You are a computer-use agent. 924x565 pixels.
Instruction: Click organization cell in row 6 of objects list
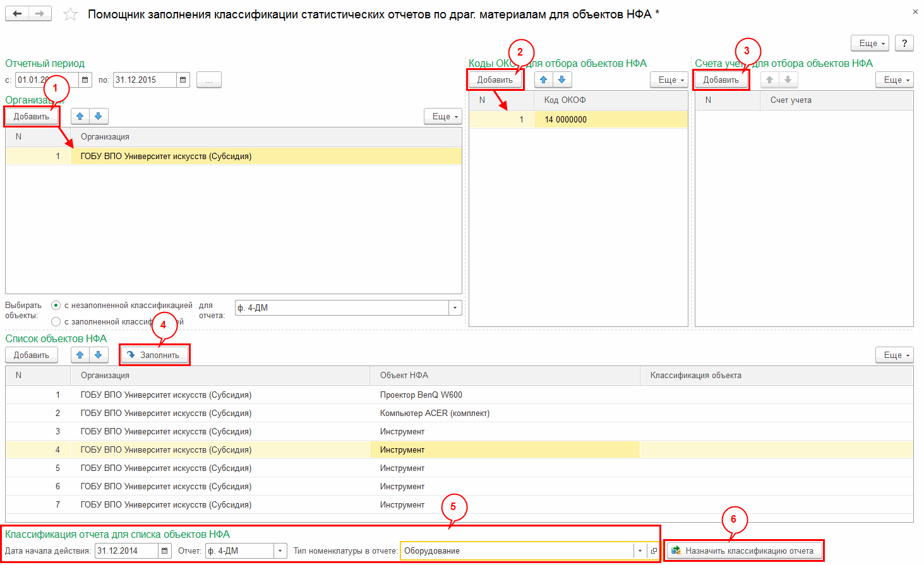pyautogui.click(x=220, y=487)
